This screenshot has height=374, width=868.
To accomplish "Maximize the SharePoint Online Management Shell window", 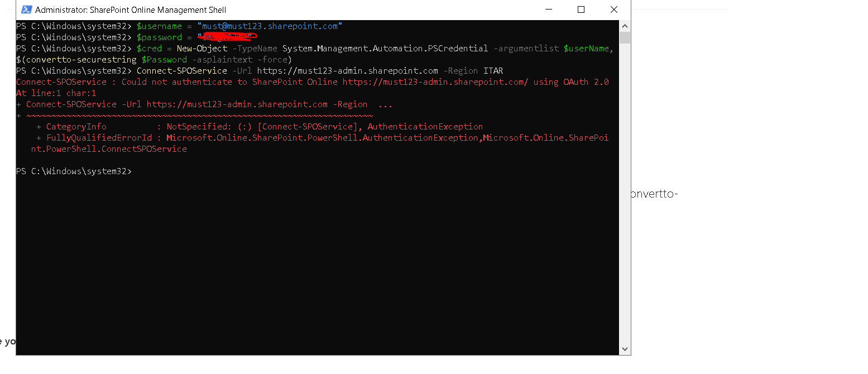I will (581, 9).
